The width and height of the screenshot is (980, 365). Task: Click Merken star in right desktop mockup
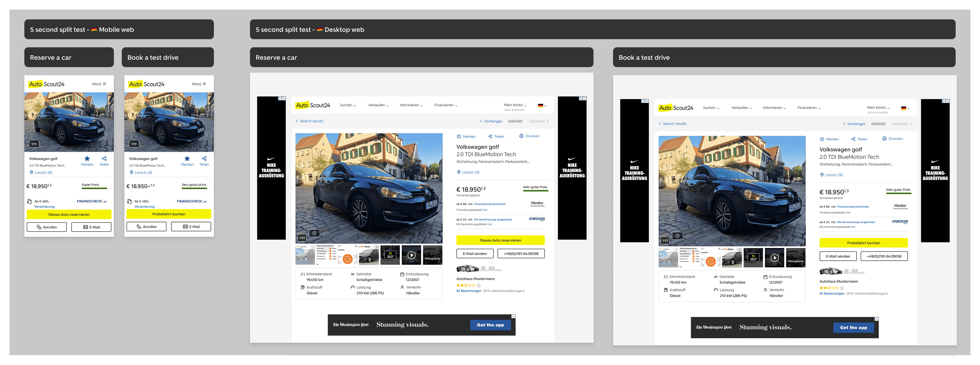822,139
